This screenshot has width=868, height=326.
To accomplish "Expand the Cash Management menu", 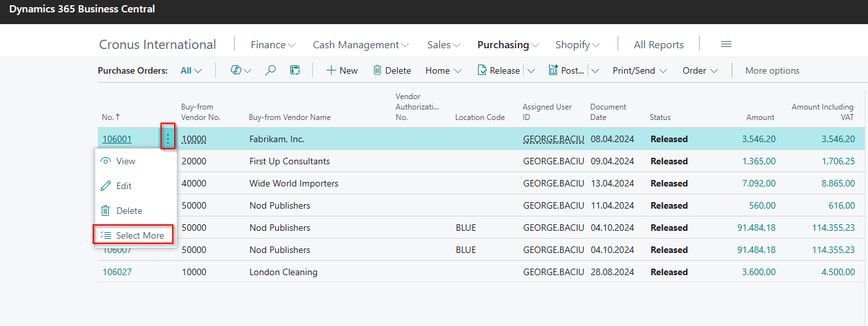I will tap(361, 44).
